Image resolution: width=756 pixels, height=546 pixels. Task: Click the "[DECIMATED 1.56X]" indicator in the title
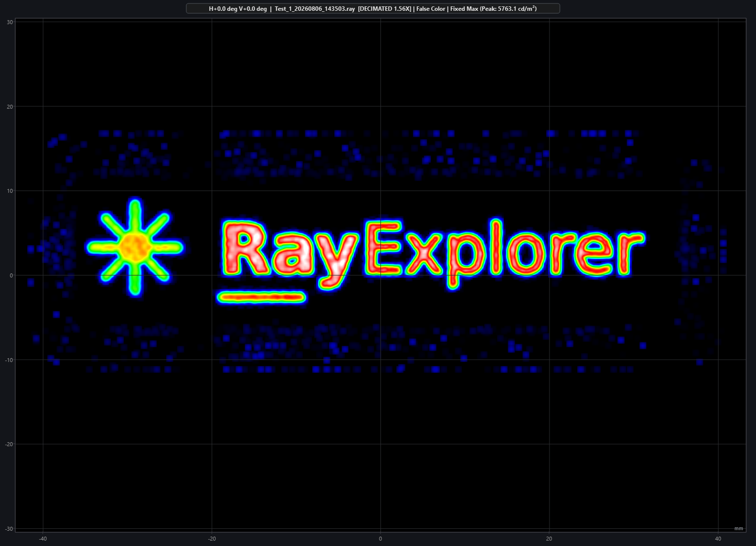tap(384, 9)
